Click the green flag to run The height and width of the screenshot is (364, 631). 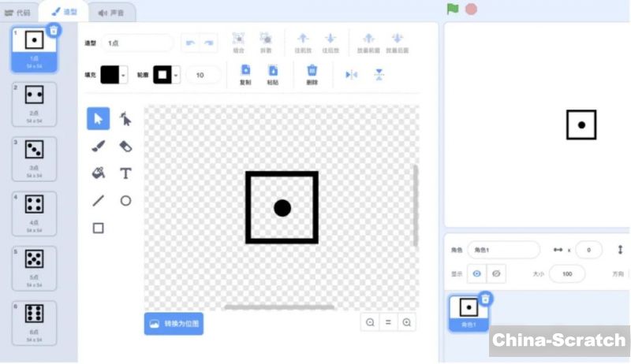pyautogui.click(x=453, y=9)
